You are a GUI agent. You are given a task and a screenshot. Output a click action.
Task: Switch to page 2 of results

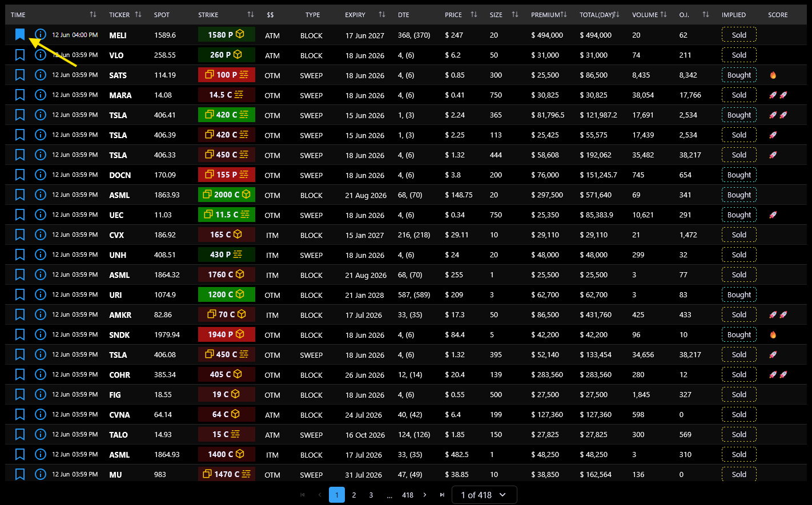354,495
